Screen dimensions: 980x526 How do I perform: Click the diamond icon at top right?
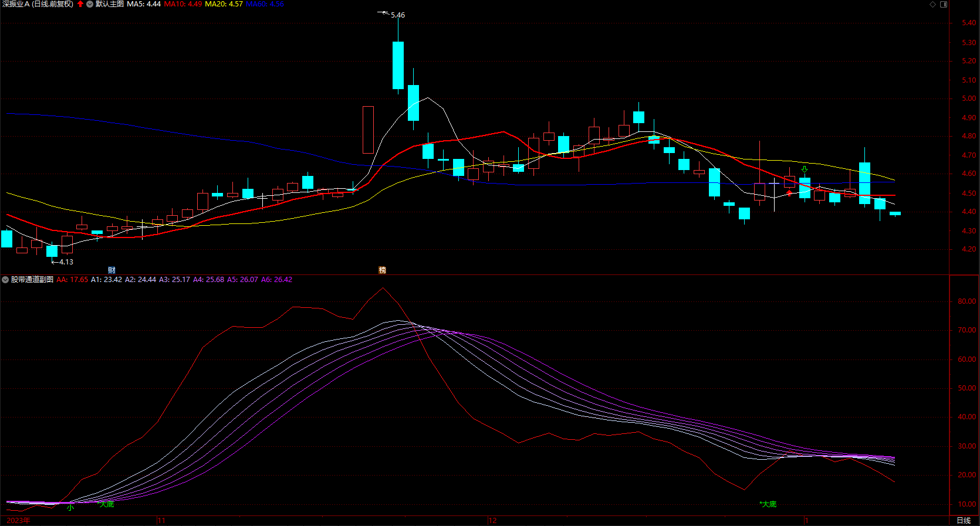coord(933,4)
